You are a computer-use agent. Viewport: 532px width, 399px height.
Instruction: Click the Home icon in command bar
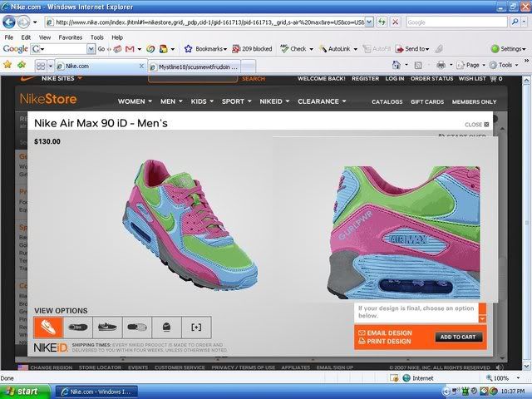click(396, 65)
